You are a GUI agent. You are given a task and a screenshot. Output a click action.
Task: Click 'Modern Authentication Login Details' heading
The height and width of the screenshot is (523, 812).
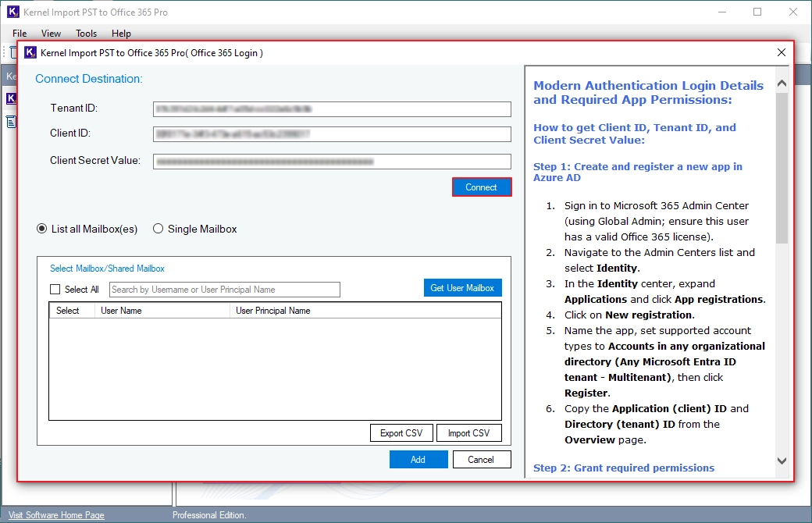coord(648,93)
